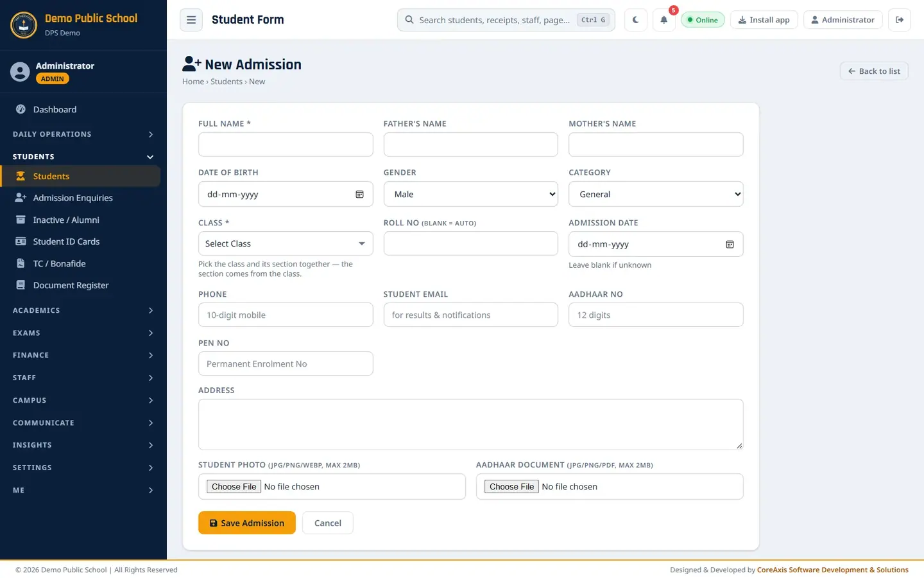This screenshot has width=924, height=578.
Task: Open Student ID Cards page
Action: click(80, 241)
